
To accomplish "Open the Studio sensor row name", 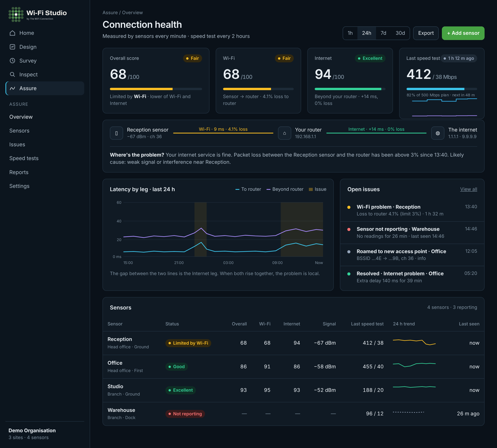I will [x=115, y=386].
